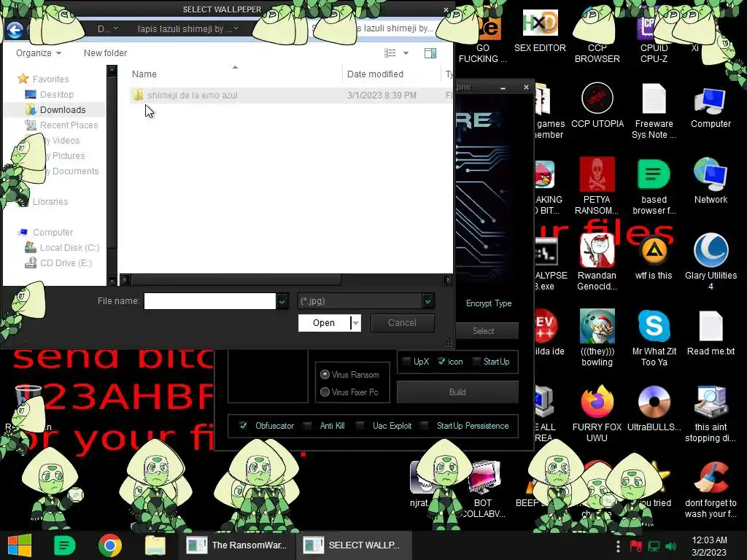The image size is (747, 560).
Task: Toggle the Obfuscator checkbox
Action: point(243,426)
